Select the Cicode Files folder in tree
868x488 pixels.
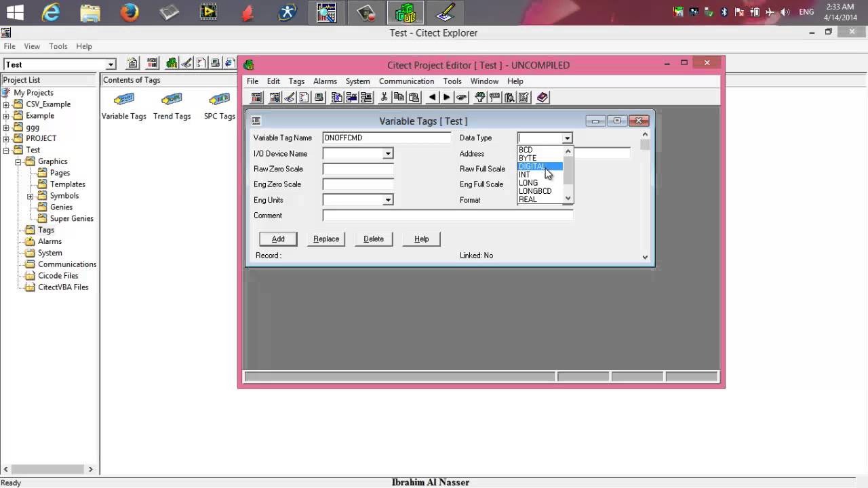(58, 276)
